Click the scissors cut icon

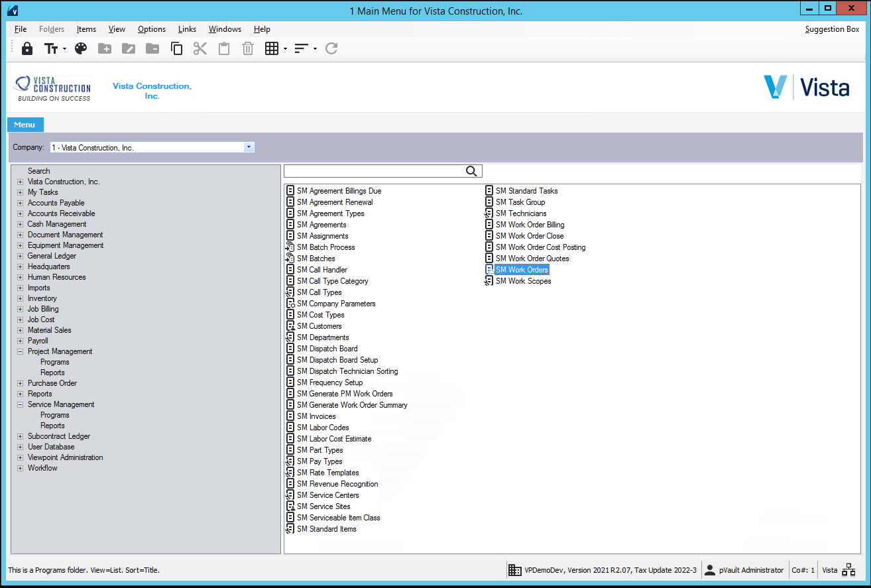200,48
